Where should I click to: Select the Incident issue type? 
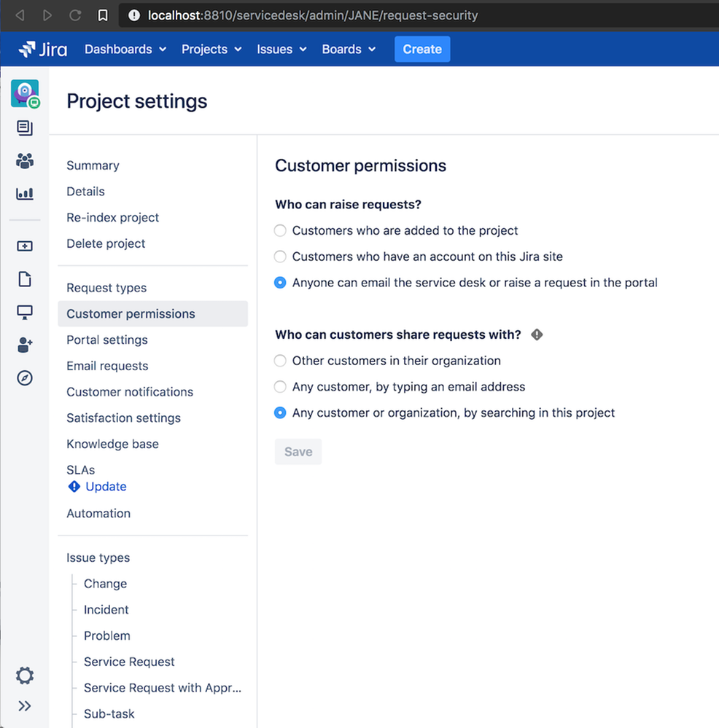106,610
